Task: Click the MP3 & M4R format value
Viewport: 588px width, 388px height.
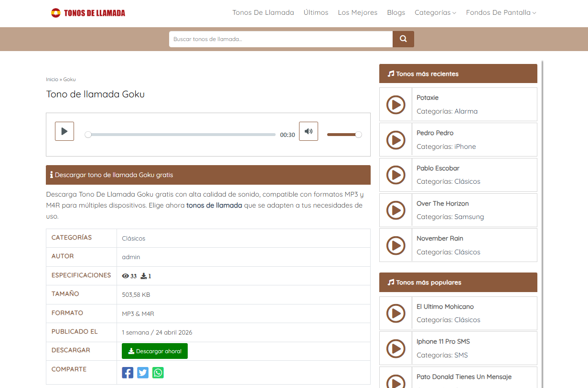Action: tap(138, 314)
